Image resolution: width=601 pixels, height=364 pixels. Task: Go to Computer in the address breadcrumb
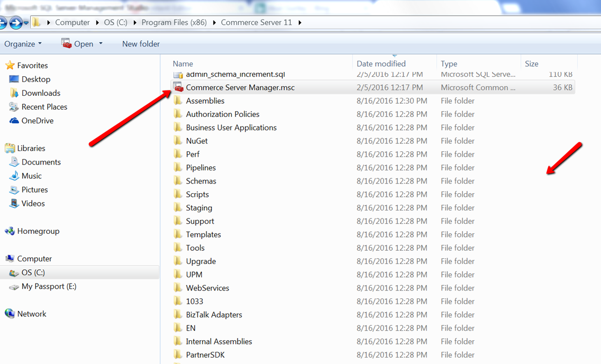tap(73, 23)
